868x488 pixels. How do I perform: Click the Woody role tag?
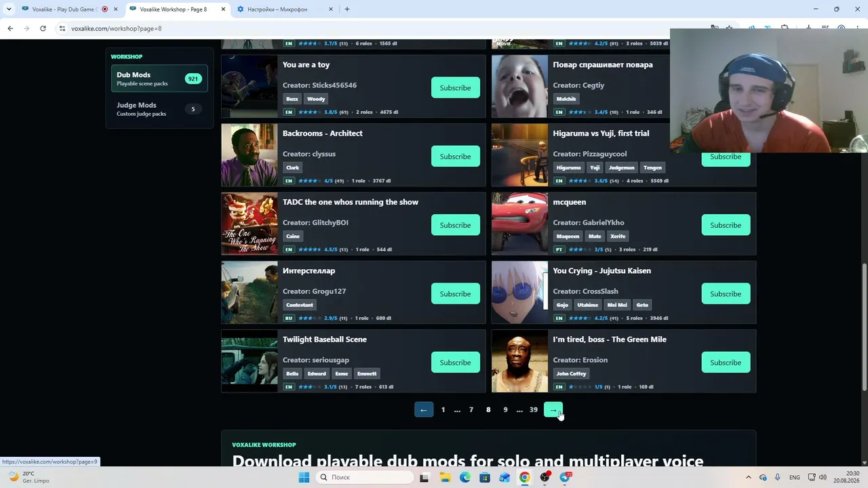coord(316,99)
